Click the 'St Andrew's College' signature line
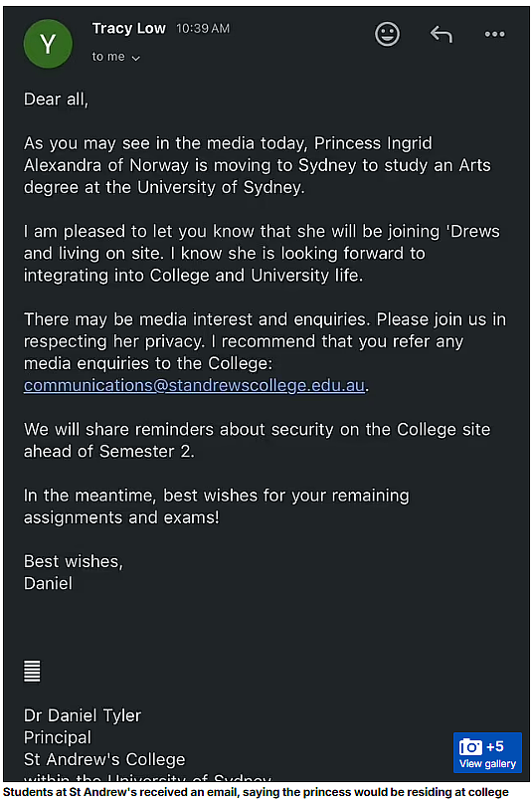The width and height of the screenshot is (532, 801). (x=104, y=759)
